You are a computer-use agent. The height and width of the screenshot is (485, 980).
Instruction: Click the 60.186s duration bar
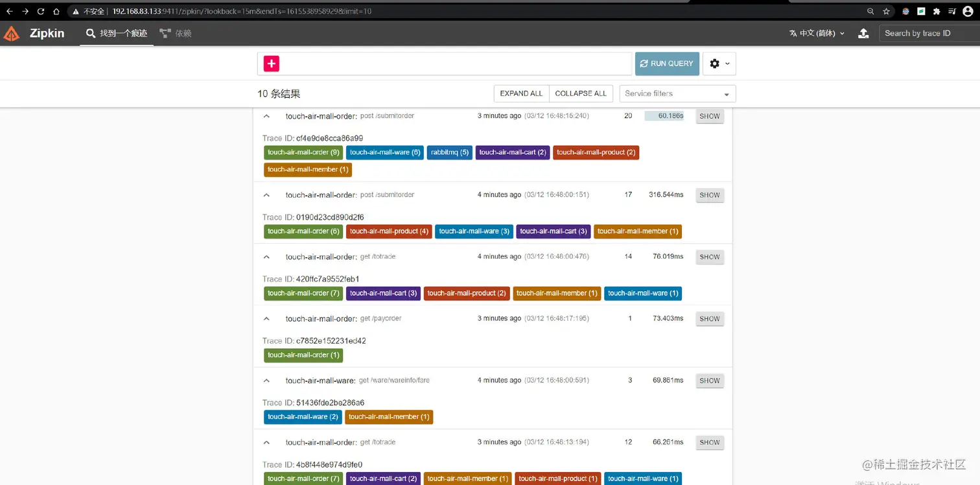tap(664, 116)
